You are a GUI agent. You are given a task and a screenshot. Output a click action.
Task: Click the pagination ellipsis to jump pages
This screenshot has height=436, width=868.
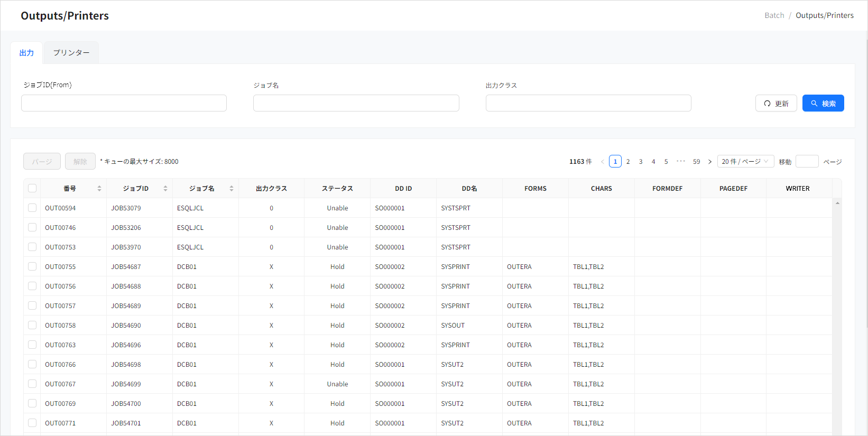[681, 162]
